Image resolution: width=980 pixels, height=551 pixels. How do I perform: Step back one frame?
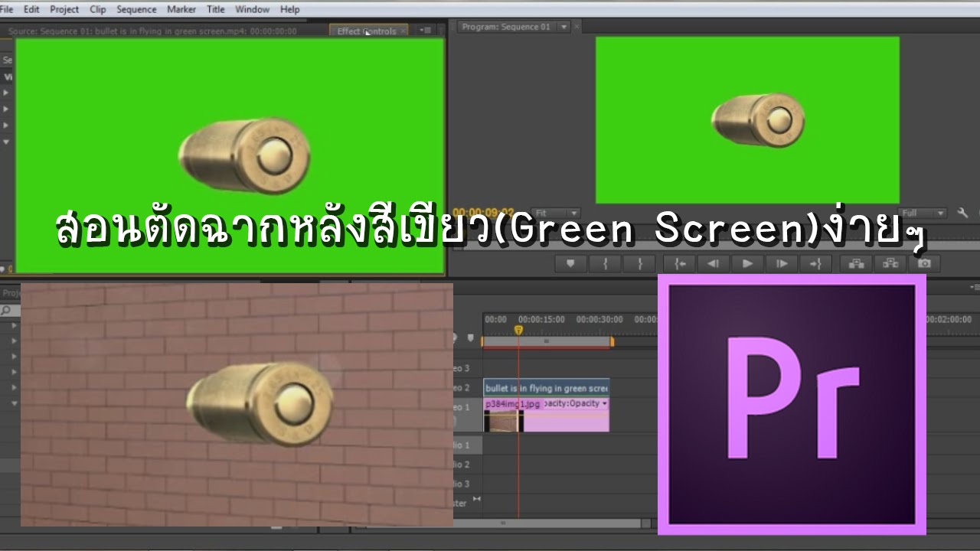coord(713,263)
